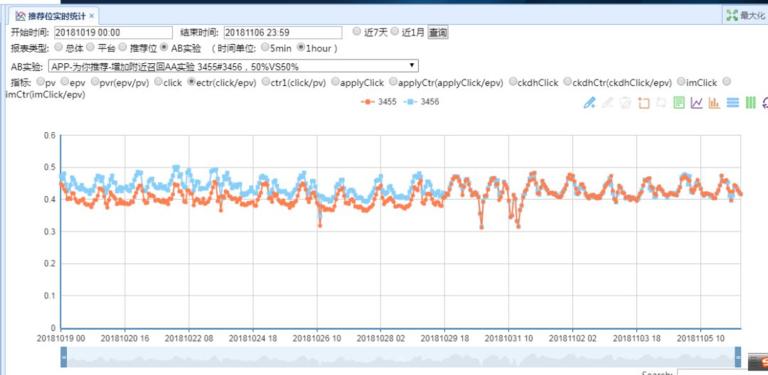The height and width of the screenshot is (375, 768).
Task: Click the 最大化 maximize button
Action: coord(745,15)
